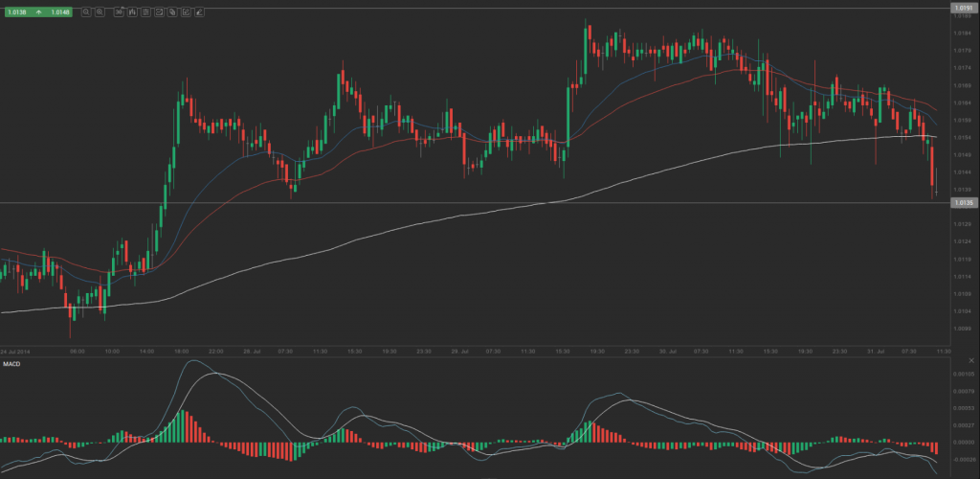Click the 30. Jul date on time axis
This screenshot has height=479, width=980.
pyautogui.click(x=667, y=352)
